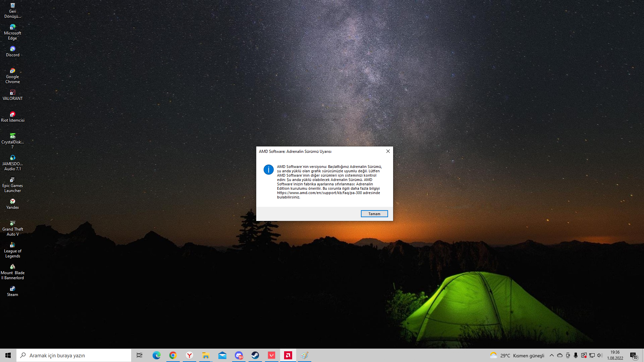Open Steam from the taskbar
Screen dimensions: 644x362
255,355
